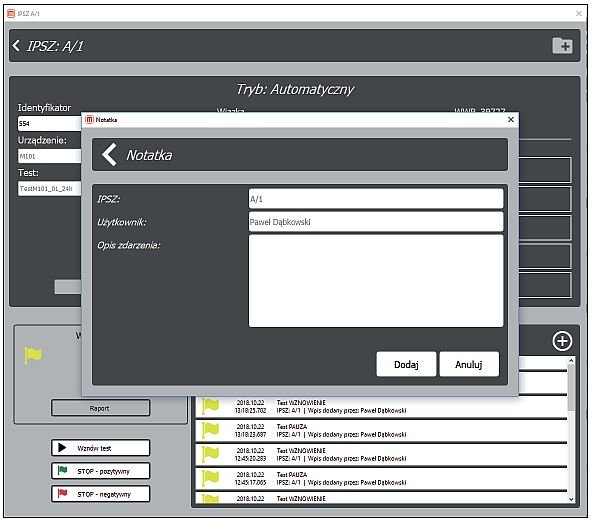Click the Notatka dialog title bar app icon
The height and width of the screenshot is (521, 593).
[89, 120]
